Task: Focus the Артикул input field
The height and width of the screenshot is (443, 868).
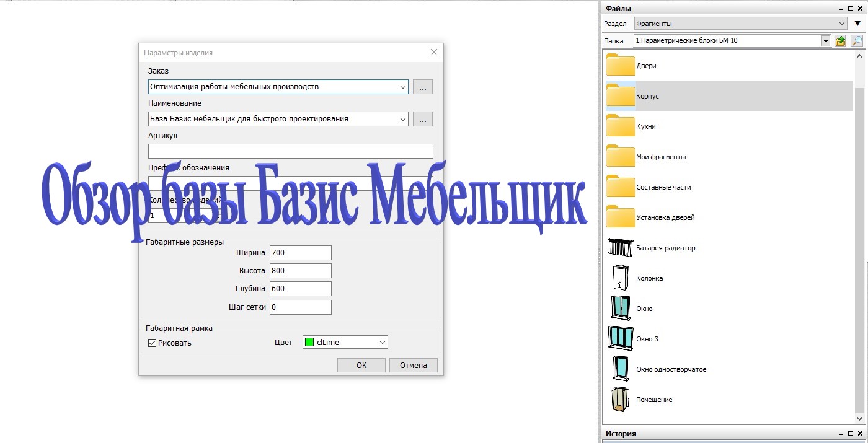Action: [291, 151]
